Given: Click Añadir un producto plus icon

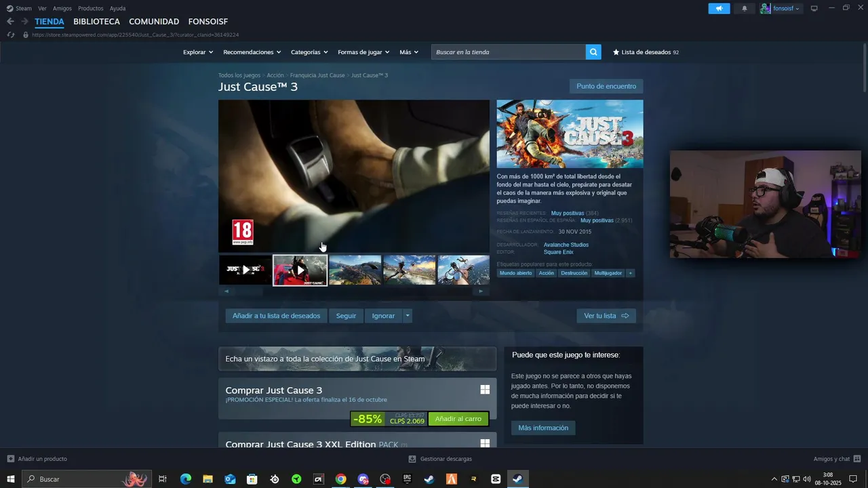Looking at the screenshot, I should tap(10, 459).
